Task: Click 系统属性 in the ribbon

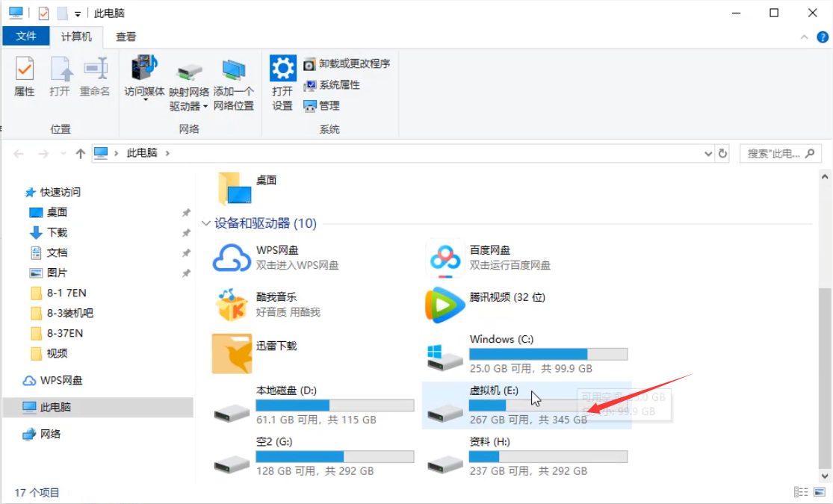Action: click(x=332, y=85)
